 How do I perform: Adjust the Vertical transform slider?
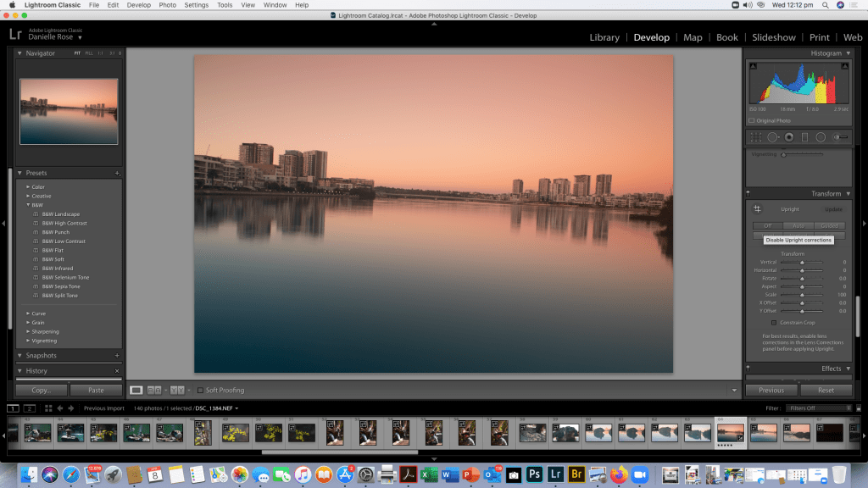click(802, 263)
